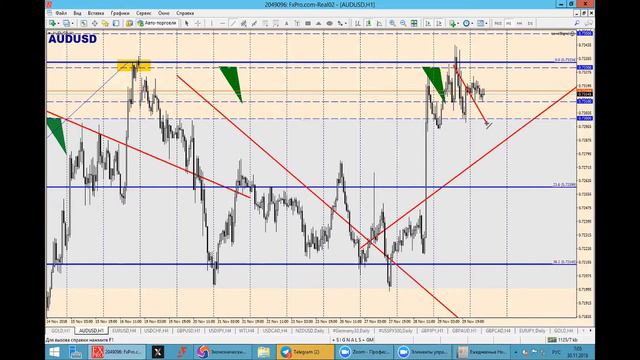
Task: Switch to the USDCHF,H4 chart tab
Action: tap(156, 331)
